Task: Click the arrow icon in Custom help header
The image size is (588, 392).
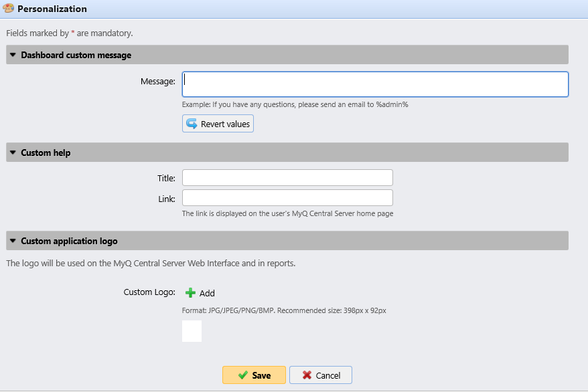Action: [x=12, y=152]
